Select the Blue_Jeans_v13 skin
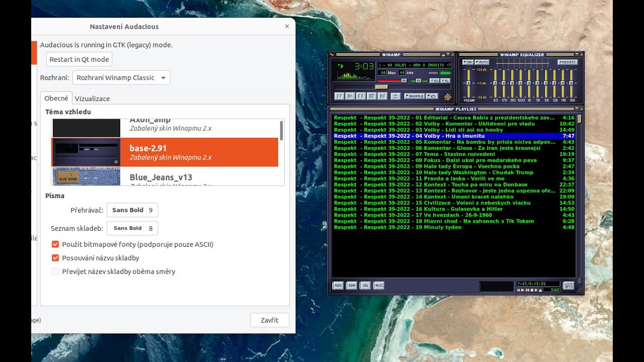 coord(165,177)
